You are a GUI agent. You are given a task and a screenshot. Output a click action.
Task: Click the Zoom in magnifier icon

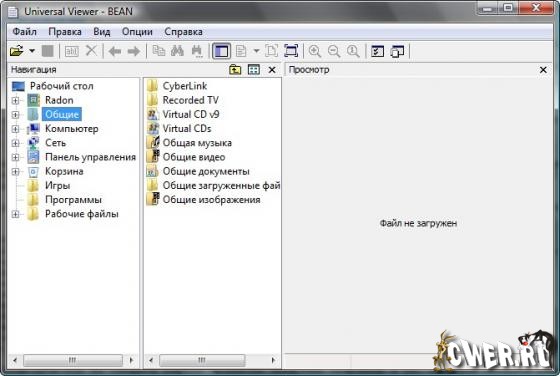point(315,51)
